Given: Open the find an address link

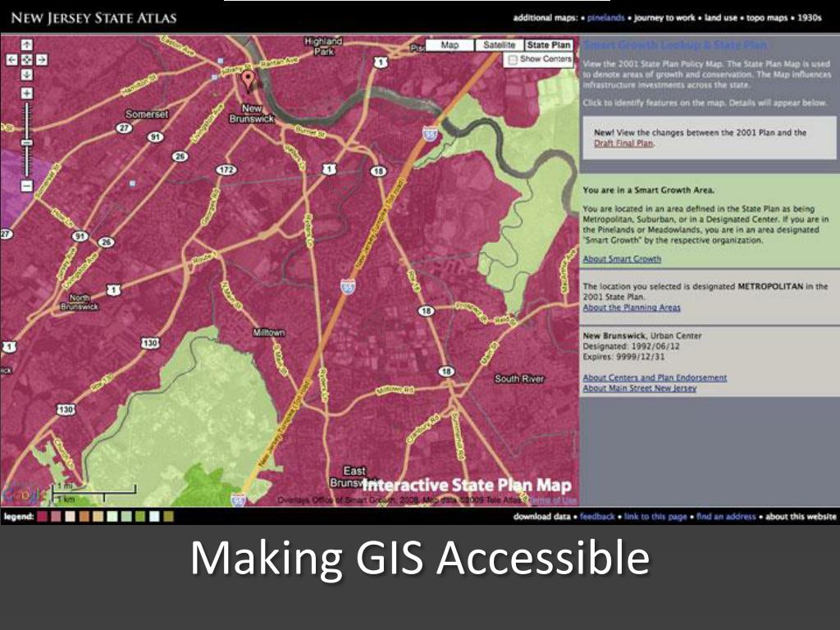Looking at the screenshot, I should (726, 517).
